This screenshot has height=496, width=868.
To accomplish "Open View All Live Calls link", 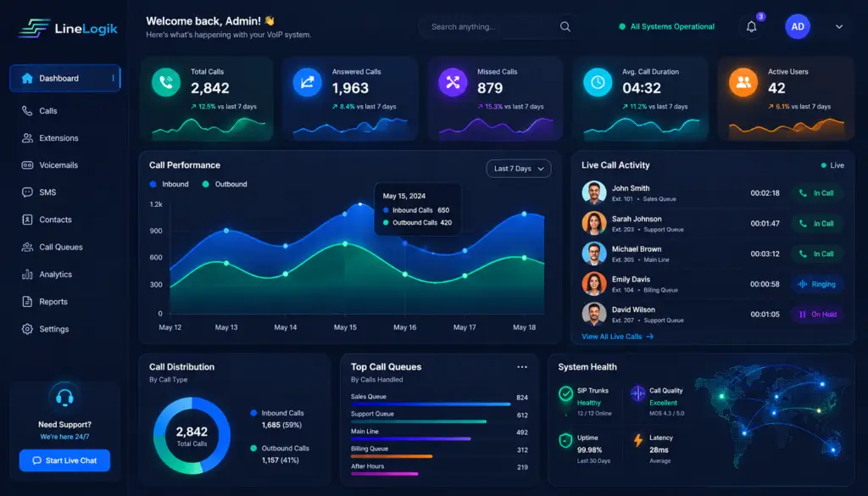I will [617, 336].
